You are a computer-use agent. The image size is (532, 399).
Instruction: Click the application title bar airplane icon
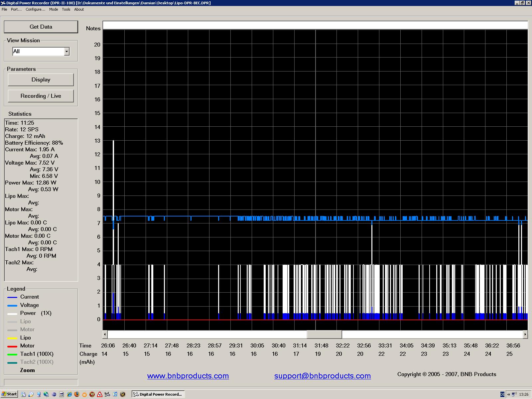3,3
